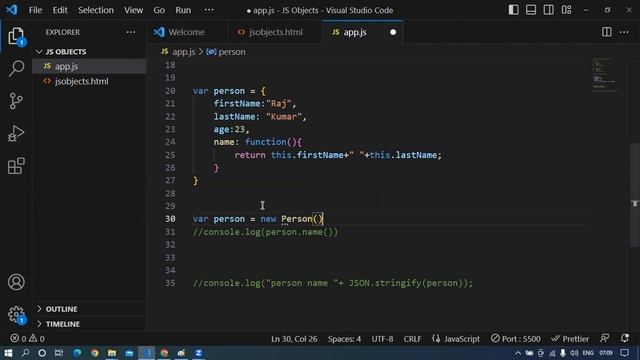This screenshot has height=360, width=640.
Task: Click Ln 30, Col 26 status item
Action: click(x=294, y=339)
